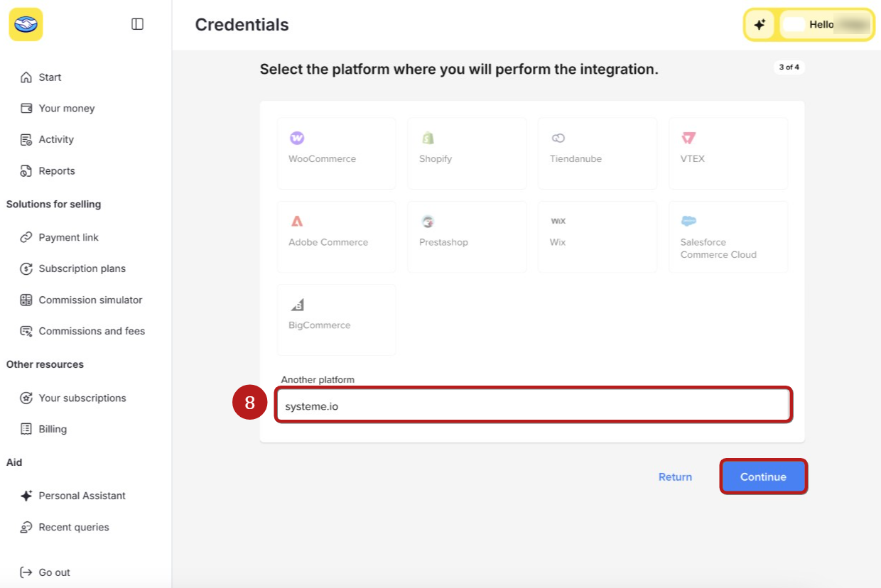Viewport: 881px width, 588px height.
Task: Select the Salesforce Commerce Cloud label
Action: pyautogui.click(x=718, y=249)
